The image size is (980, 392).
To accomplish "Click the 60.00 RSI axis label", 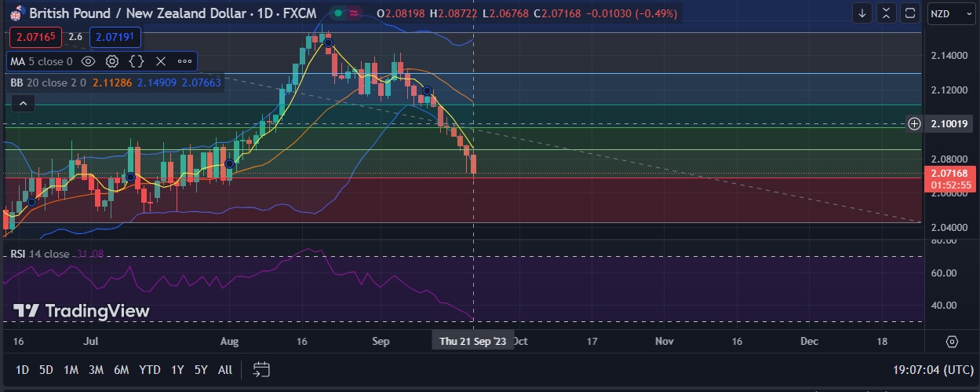I will [x=942, y=273].
